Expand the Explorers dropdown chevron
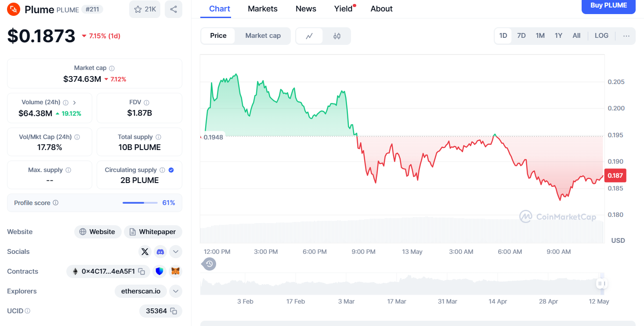Viewport: 644px width, 326px height. pos(175,291)
